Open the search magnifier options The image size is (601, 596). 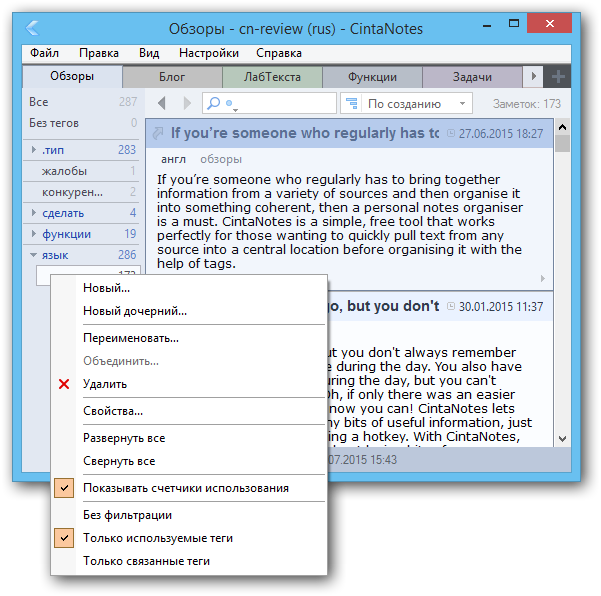(x=214, y=103)
